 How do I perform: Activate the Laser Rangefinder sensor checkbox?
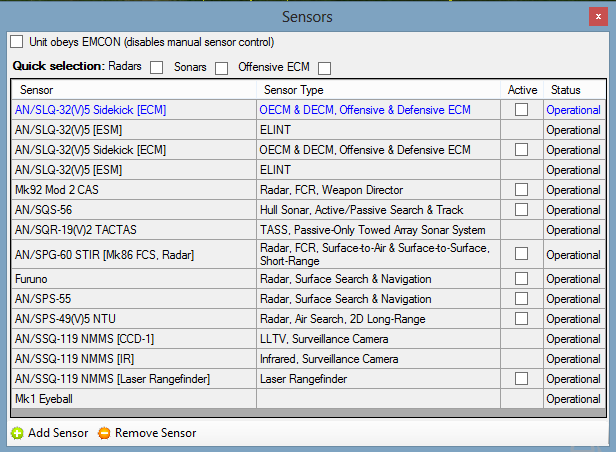521,379
